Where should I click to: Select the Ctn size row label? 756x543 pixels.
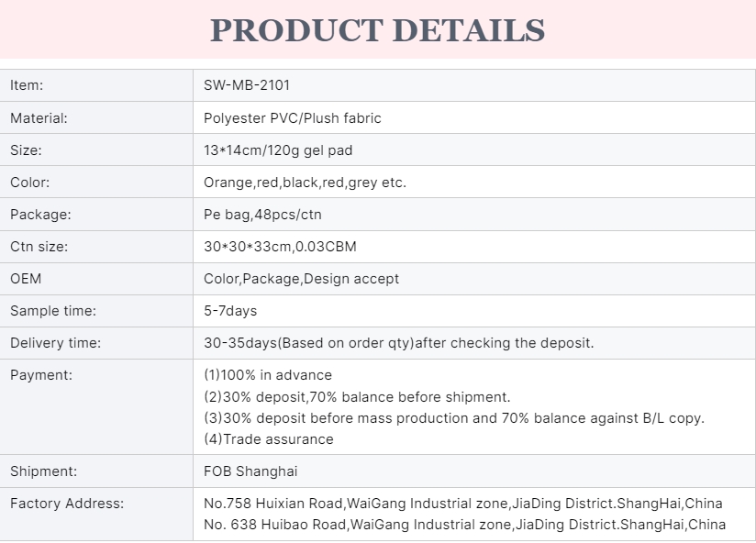(x=39, y=246)
